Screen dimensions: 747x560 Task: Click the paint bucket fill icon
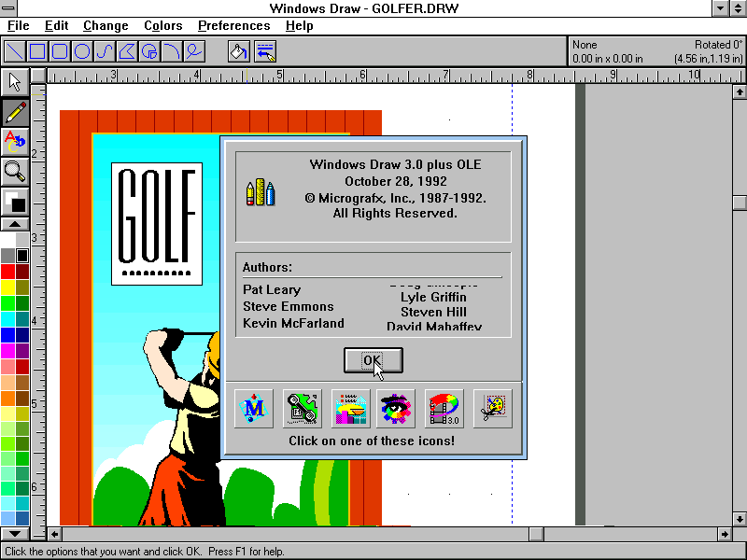point(239,51)
